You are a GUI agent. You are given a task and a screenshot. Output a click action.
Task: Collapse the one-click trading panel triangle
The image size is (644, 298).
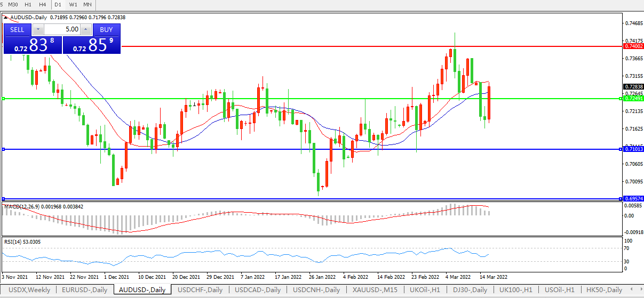pos(6,17)
